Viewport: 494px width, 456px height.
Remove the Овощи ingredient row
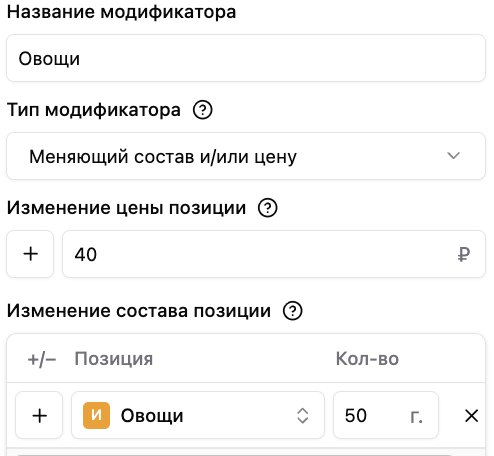471,416
